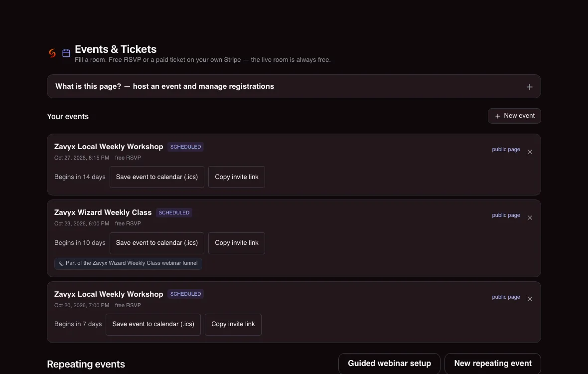Click the SCHEDULED badge on the Oct 27 workshop
This screenshot has height=374, width=588.
click(186, 147)
